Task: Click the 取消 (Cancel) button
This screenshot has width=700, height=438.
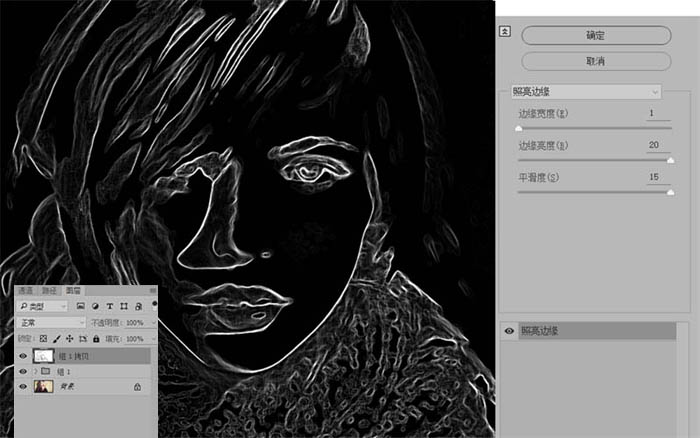Action: coord(596,61)
